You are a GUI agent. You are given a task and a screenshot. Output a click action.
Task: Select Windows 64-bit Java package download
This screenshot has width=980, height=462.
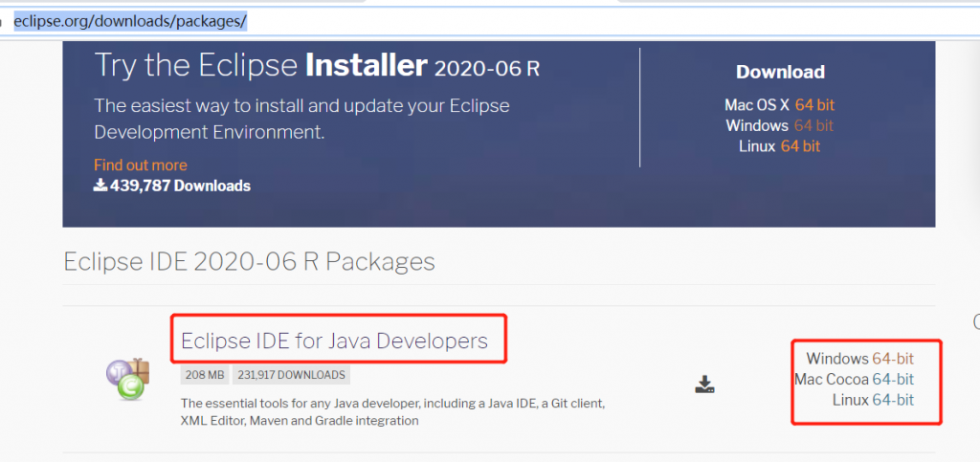pyautogui.click(x=893, y=359)
